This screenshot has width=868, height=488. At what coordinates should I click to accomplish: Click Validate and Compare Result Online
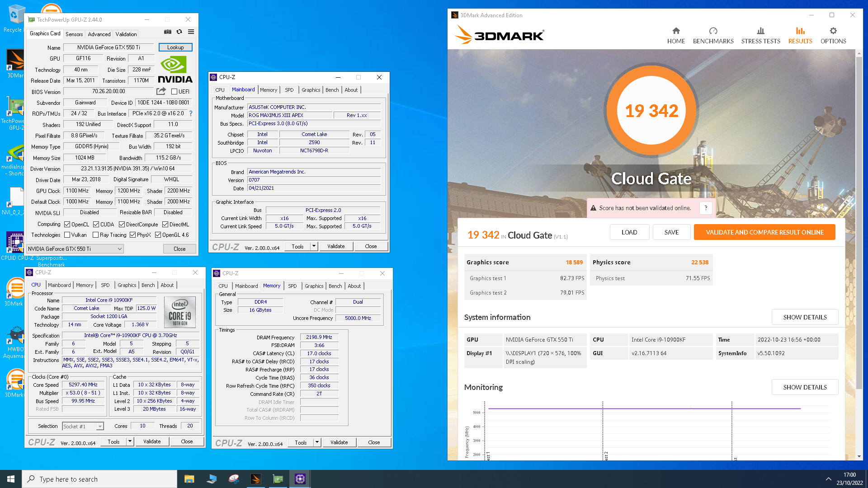764,232
